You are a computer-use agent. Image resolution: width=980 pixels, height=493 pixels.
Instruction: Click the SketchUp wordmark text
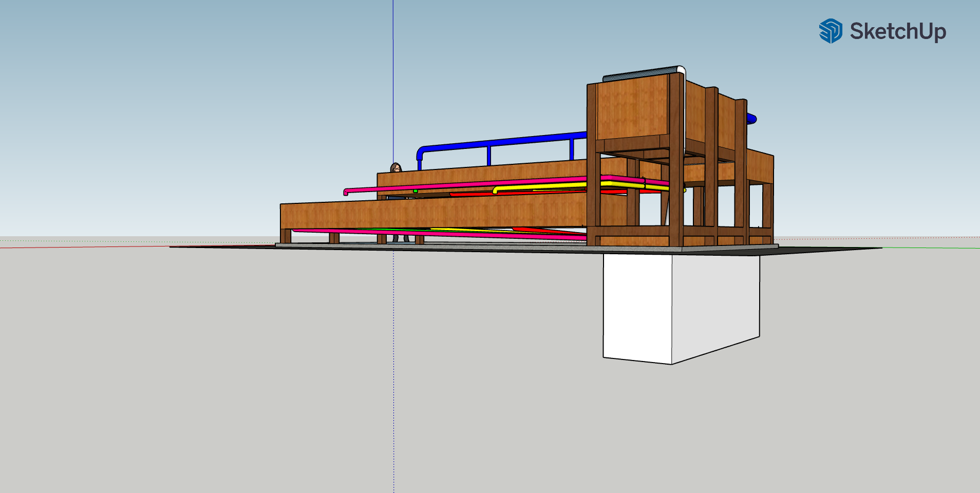tap(897, 31)
